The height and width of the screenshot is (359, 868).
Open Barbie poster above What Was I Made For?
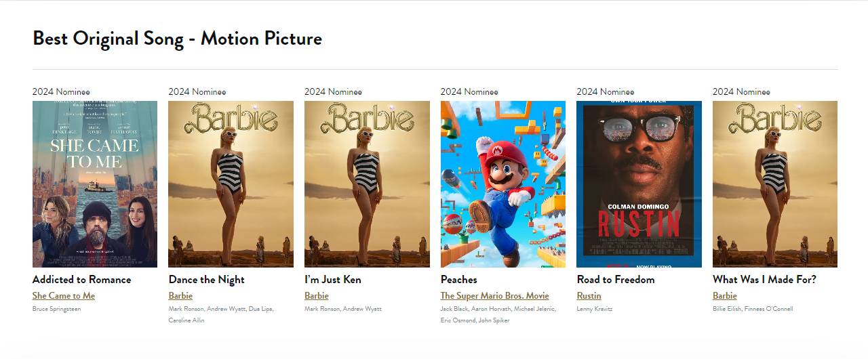click(774, 184)
